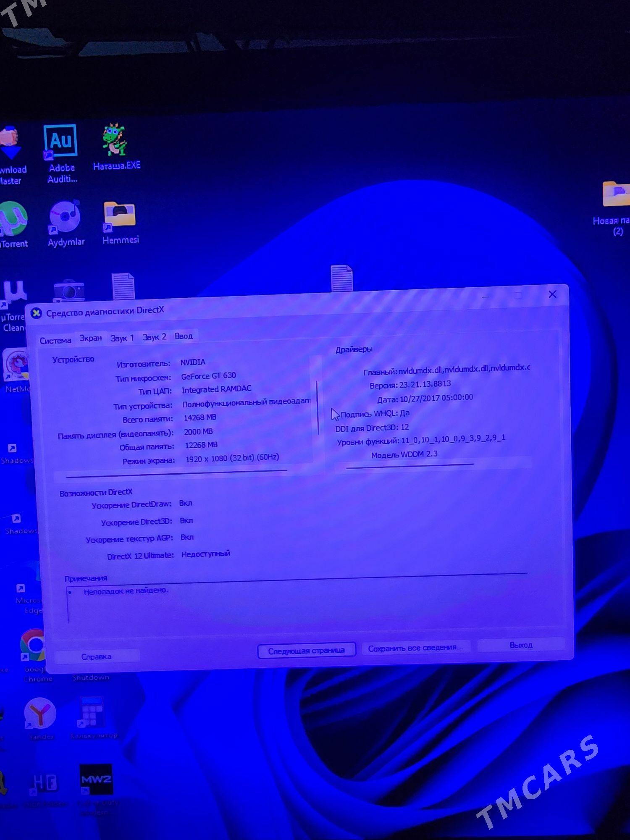Image resolution: width=630 pixels, height=840 pixels.
Task: Click Сохранить все сведения button
Action: (415, 648)
